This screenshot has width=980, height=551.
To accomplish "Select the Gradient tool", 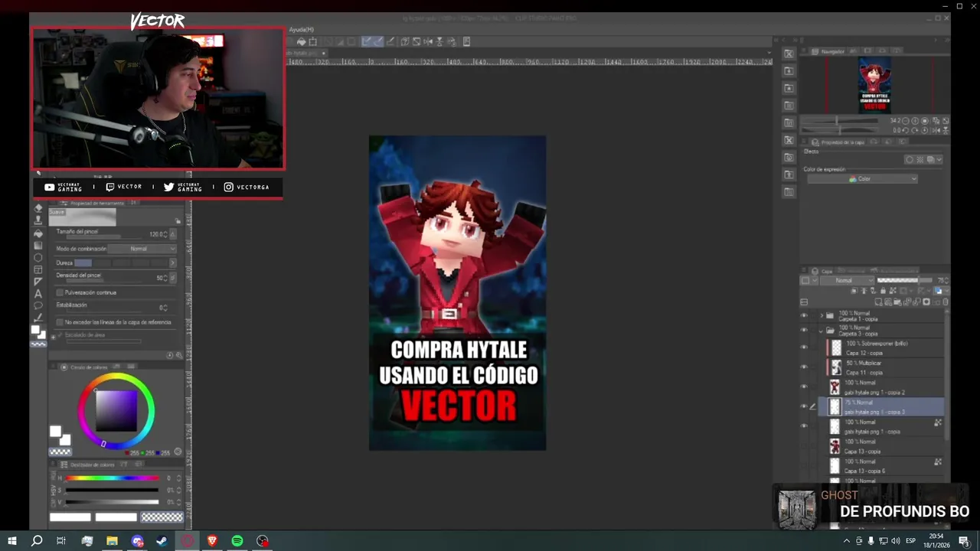I will coord(38,245).
